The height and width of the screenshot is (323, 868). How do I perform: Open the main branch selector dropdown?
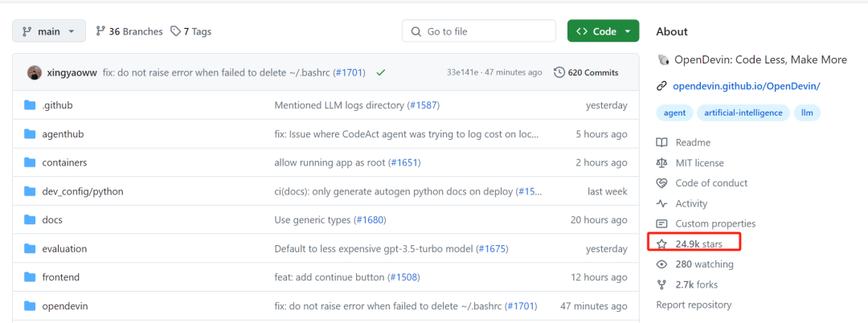[x=49, y=31]
